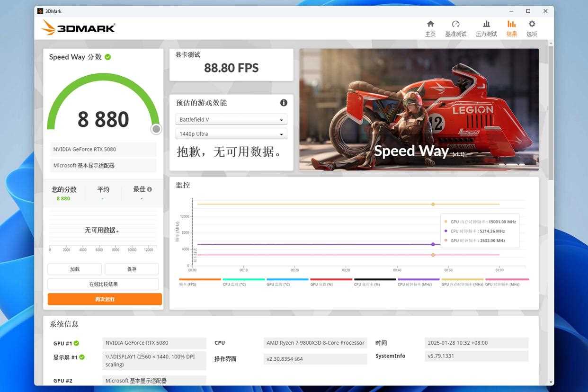The height and width of the screenshot is (392, 588).
Task: Click the 您的分数 value 8 880
Action: point(63,199)
